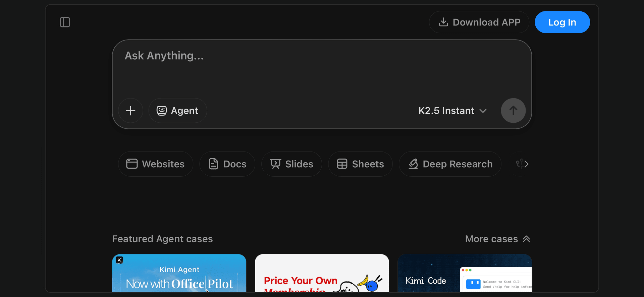Click the Sheets table icon
Viewport: 644px width, 297px height.
click(342, 164)
